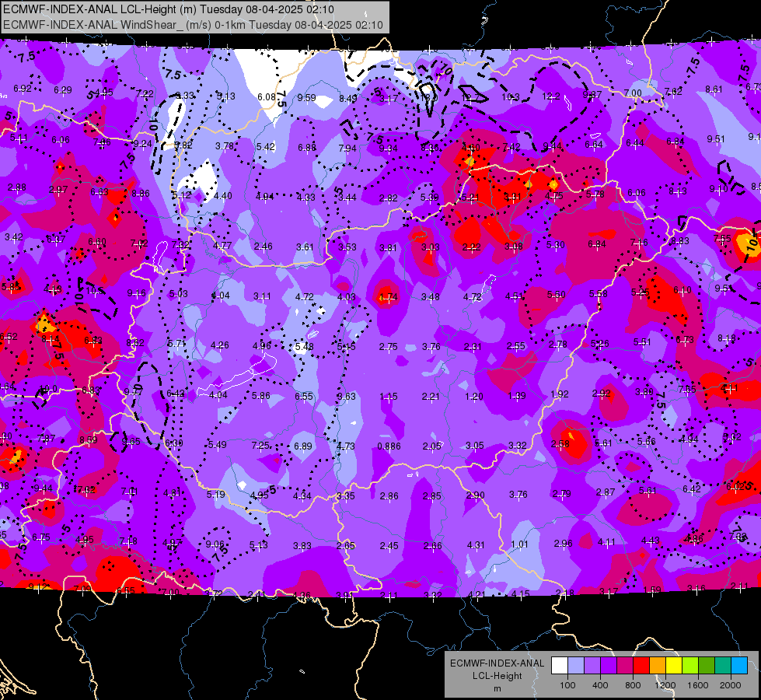This screenshot has height=700, width=761.
Task: Click the grid value '9.06'
Action: tap(215, 544)
